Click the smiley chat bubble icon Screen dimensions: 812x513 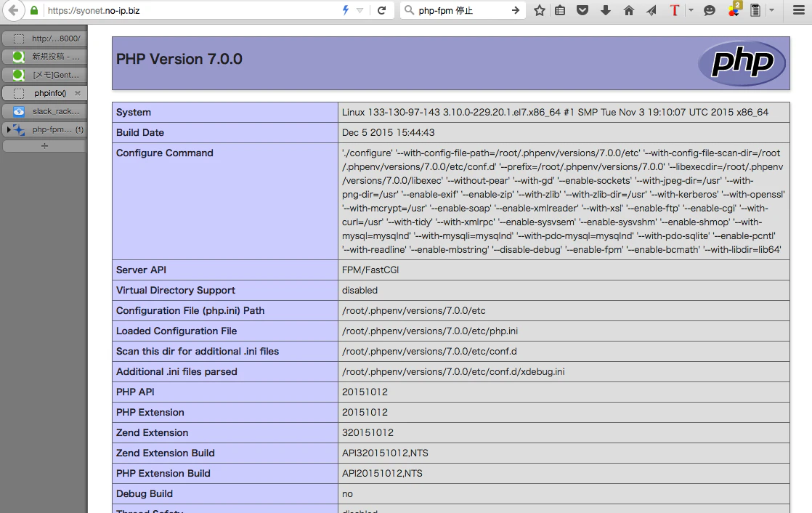(710, 10)
